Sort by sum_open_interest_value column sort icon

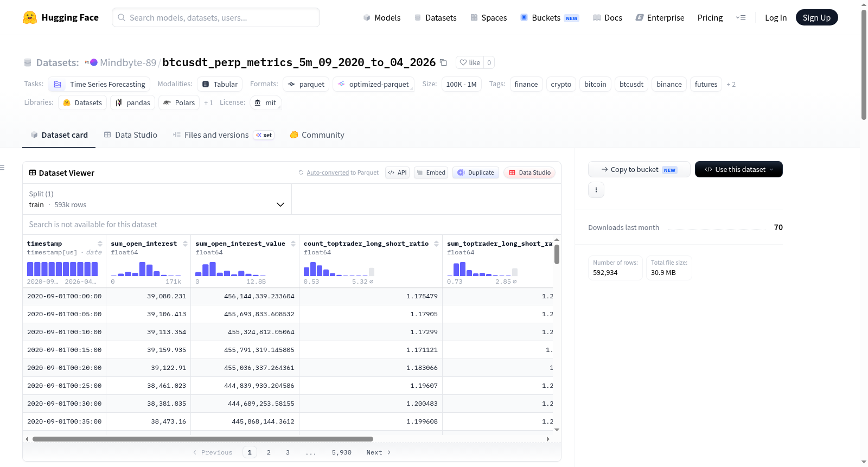(x=293, y=244)
